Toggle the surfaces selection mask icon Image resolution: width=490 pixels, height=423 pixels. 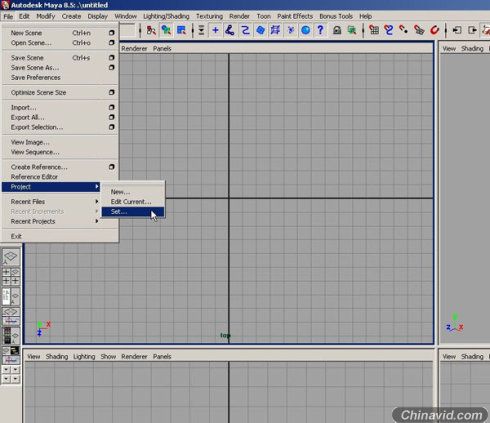(260, 30)
